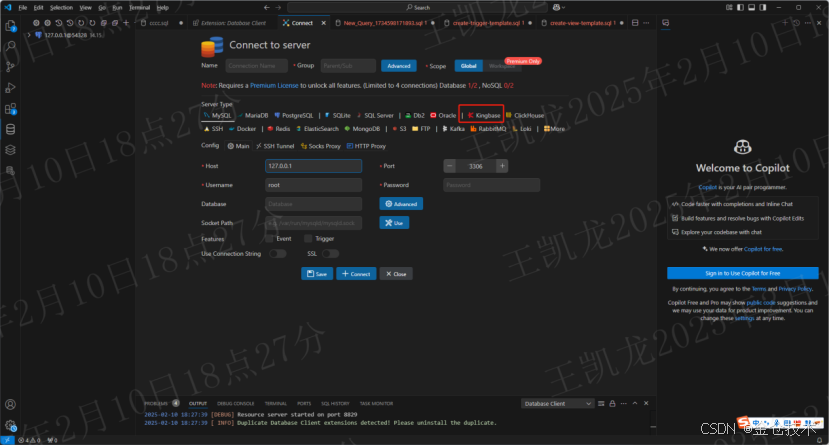Image resolution: width=829 pixels, height=445 pixels.
Task: Open the Extensions view
Action: tap(10, 109)
